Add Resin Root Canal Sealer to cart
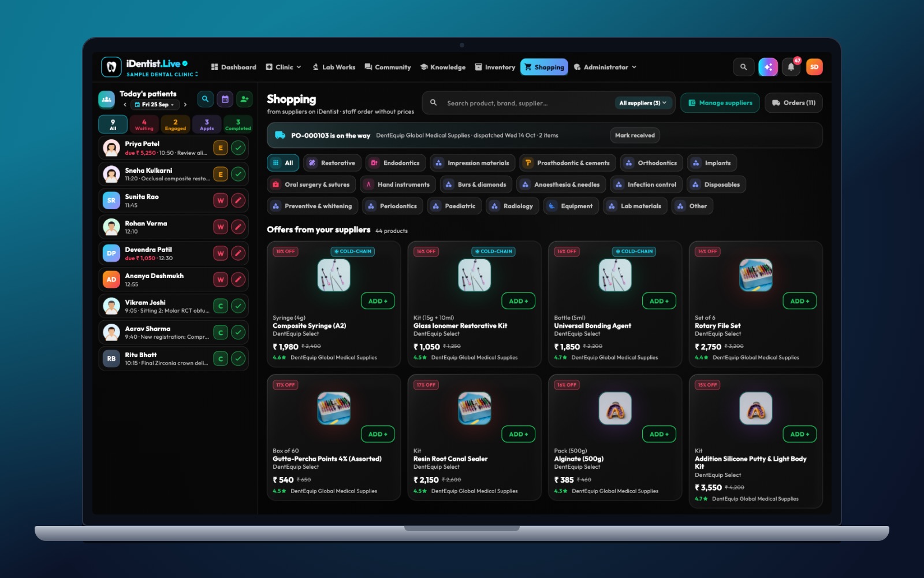The height and width of the screenshot is (578, 924). tap(518, 434)
